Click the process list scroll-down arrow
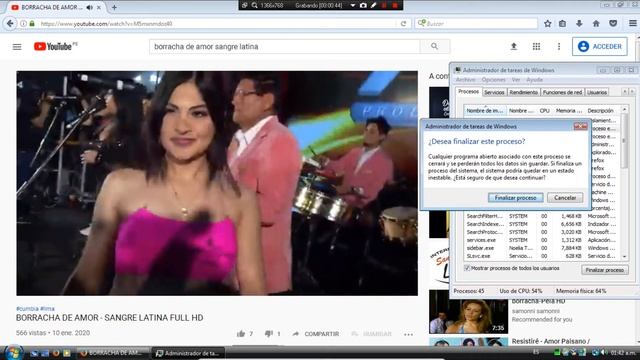This screenshot has height=360, width=640. [624, 257]
